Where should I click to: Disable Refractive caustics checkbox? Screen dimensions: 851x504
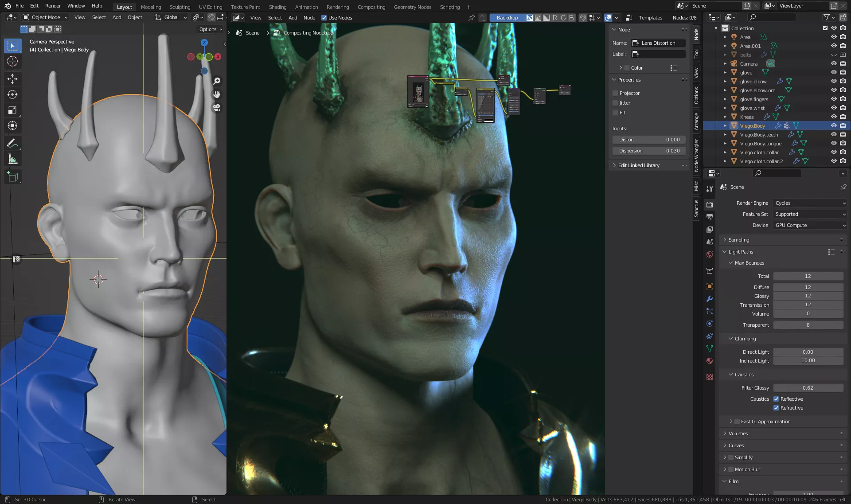(x=776, y=408)
